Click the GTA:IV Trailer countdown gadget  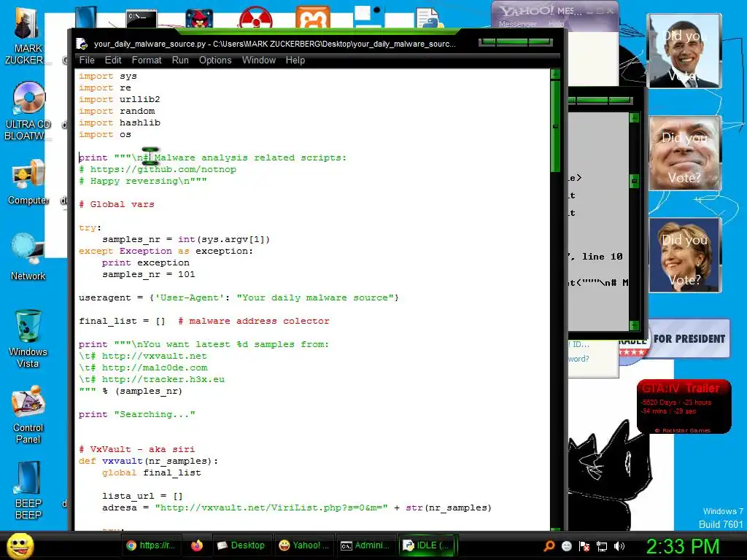(684, 406)
